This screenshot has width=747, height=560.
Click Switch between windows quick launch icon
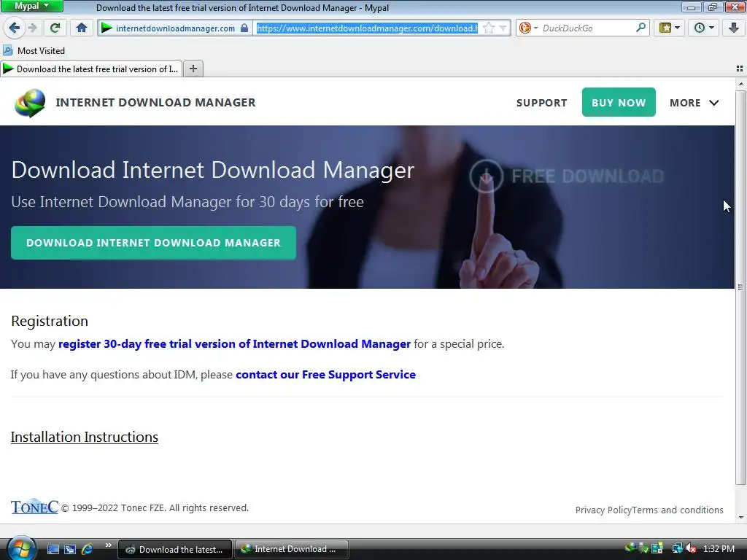pyautogui.click(x=70, y=549)
